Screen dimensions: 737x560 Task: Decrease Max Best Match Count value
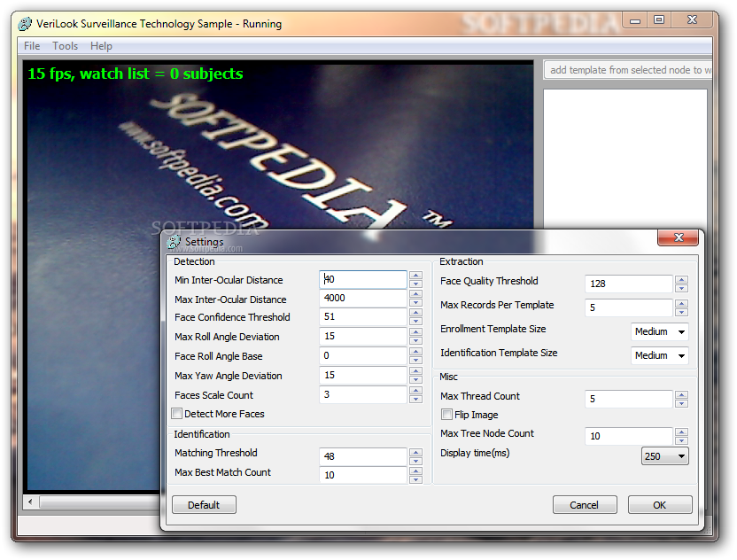[415, 479]
